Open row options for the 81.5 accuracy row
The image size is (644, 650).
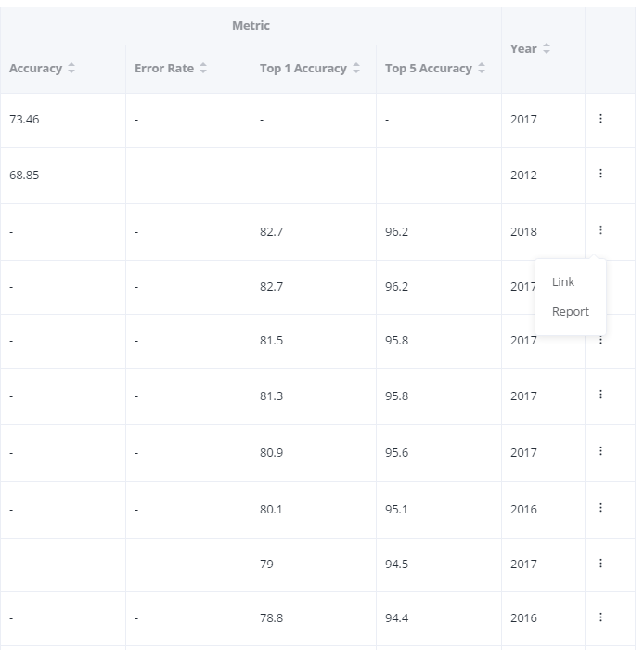[601, 341]
